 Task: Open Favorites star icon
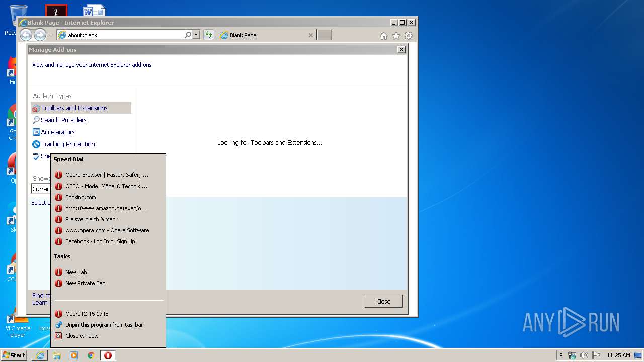coord(396,36)
